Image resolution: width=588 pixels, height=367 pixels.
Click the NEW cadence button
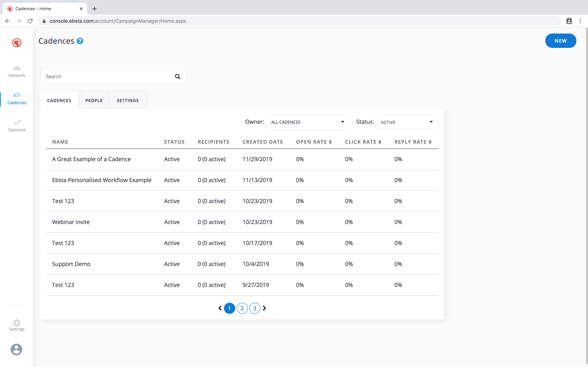[x=560, y=41]
